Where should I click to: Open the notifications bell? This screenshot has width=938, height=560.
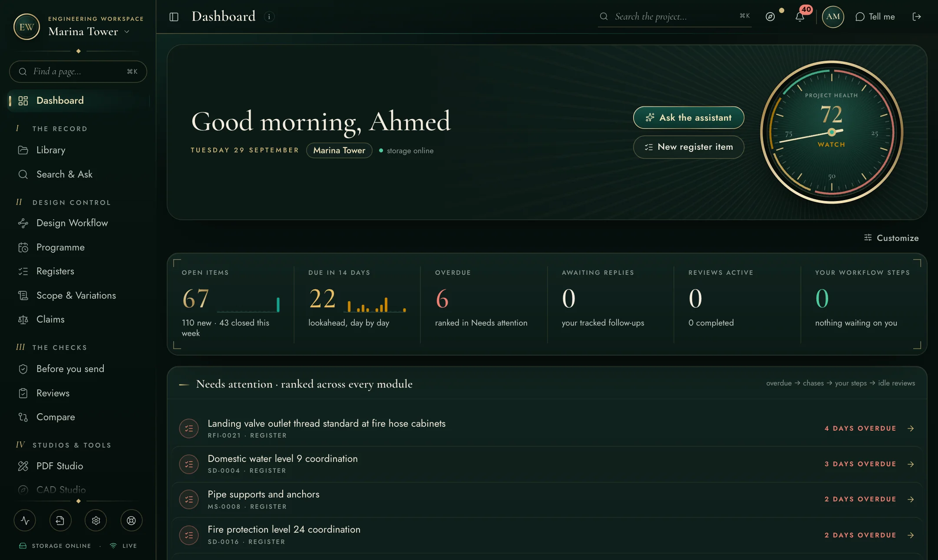coord(800,17)
